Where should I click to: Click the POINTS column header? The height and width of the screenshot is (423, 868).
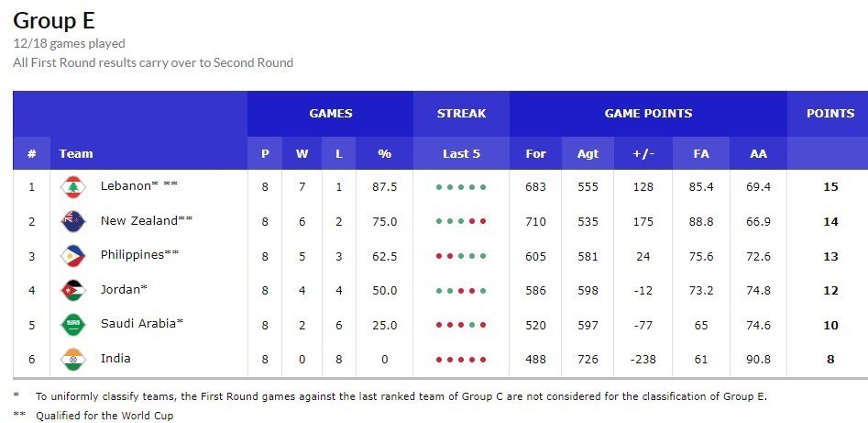(x=830, y=114)
